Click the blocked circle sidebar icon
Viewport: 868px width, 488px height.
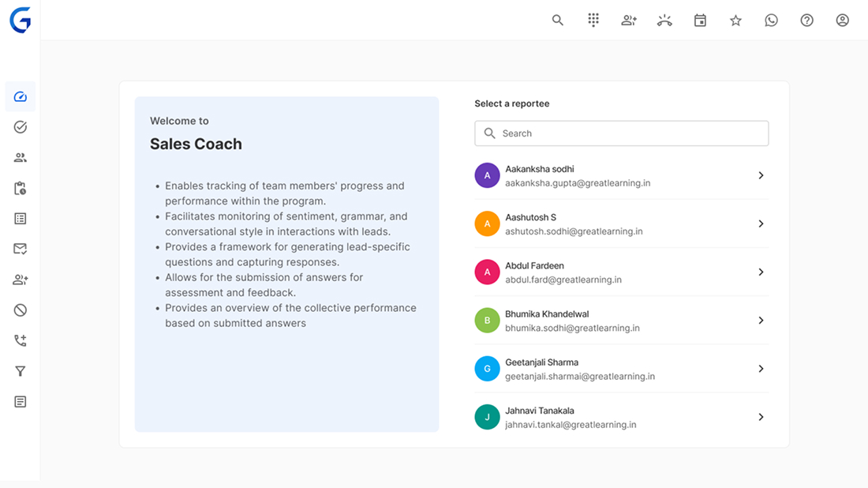(21, 310)
